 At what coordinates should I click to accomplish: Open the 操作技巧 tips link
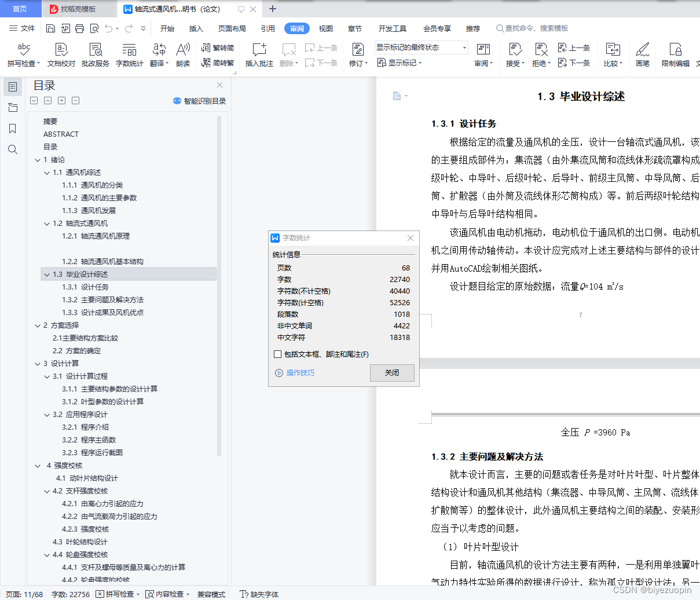(x=295, y=373)
